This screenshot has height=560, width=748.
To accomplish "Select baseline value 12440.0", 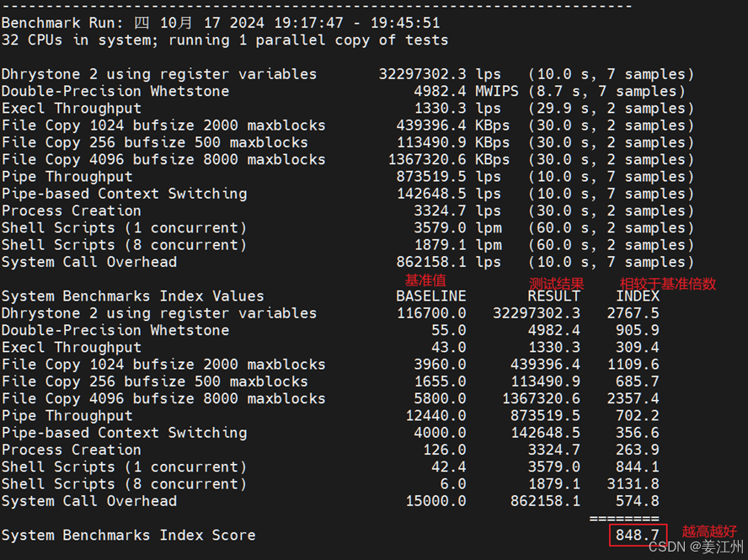I will tap(435, 416).
